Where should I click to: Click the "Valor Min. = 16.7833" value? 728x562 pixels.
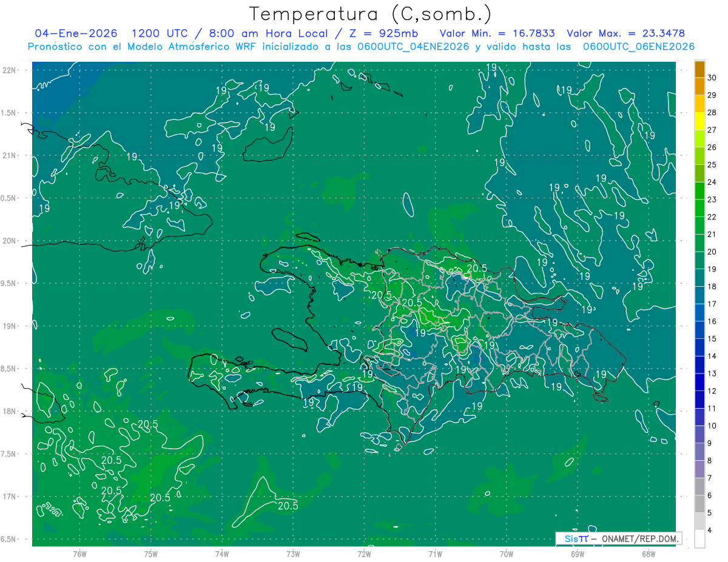click(x=497, y=33)
